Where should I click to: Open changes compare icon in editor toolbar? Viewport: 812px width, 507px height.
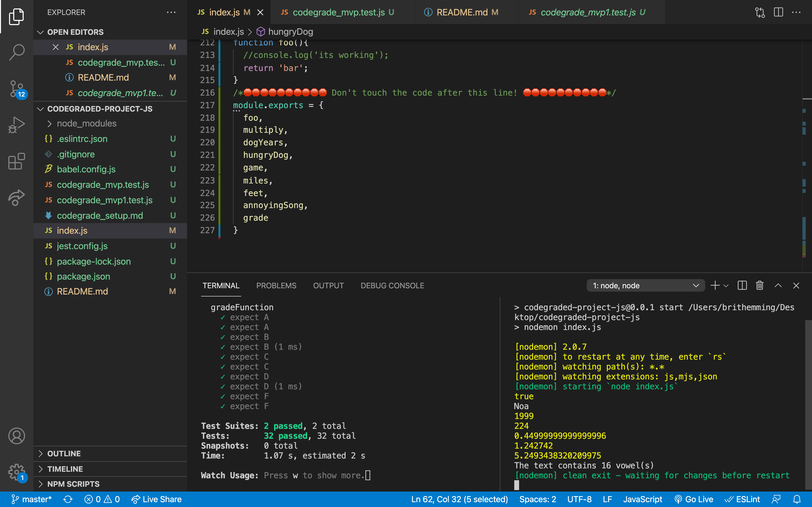[x=760, y=12]
